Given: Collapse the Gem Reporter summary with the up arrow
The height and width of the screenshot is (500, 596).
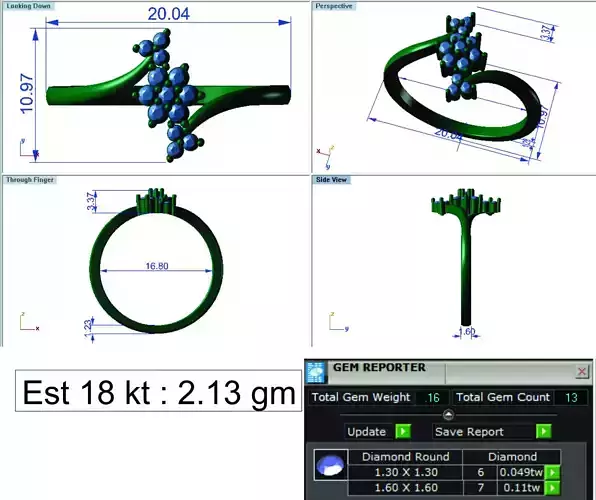Looking at the screenshot, I should 449,414.
